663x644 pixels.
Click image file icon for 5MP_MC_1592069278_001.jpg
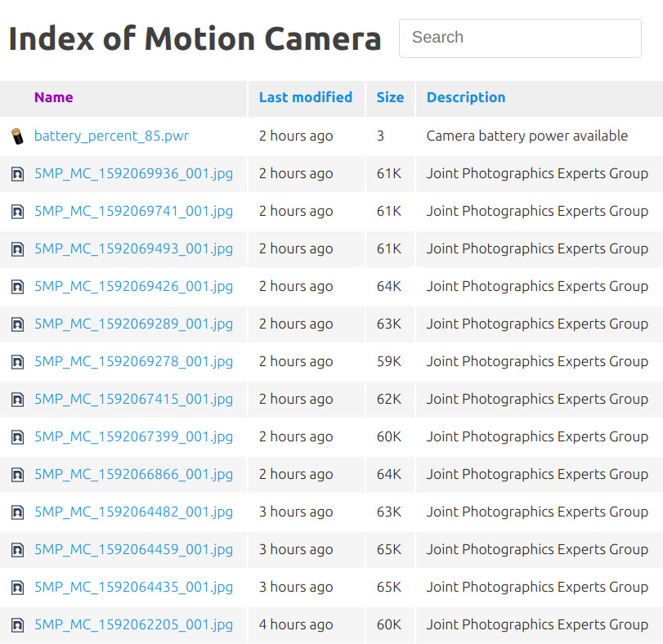pos(17,362)
